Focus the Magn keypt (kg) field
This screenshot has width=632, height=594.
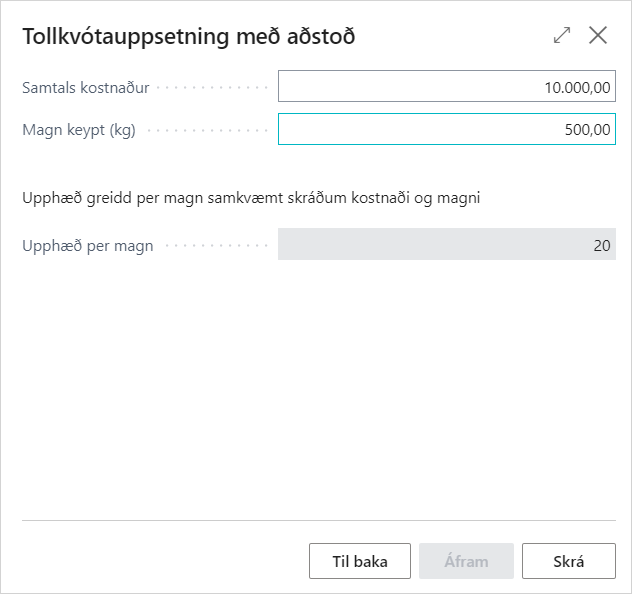(x=446, y=129)
